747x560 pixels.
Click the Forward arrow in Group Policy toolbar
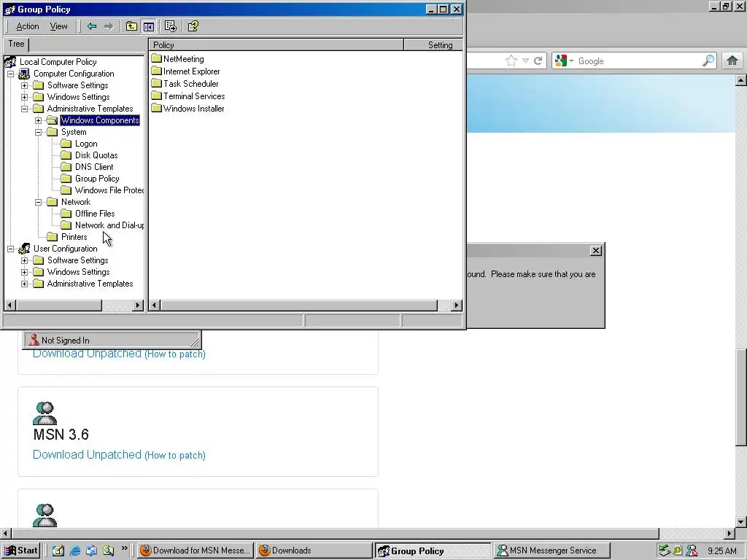pyautogui.click(x=109, y=26)
